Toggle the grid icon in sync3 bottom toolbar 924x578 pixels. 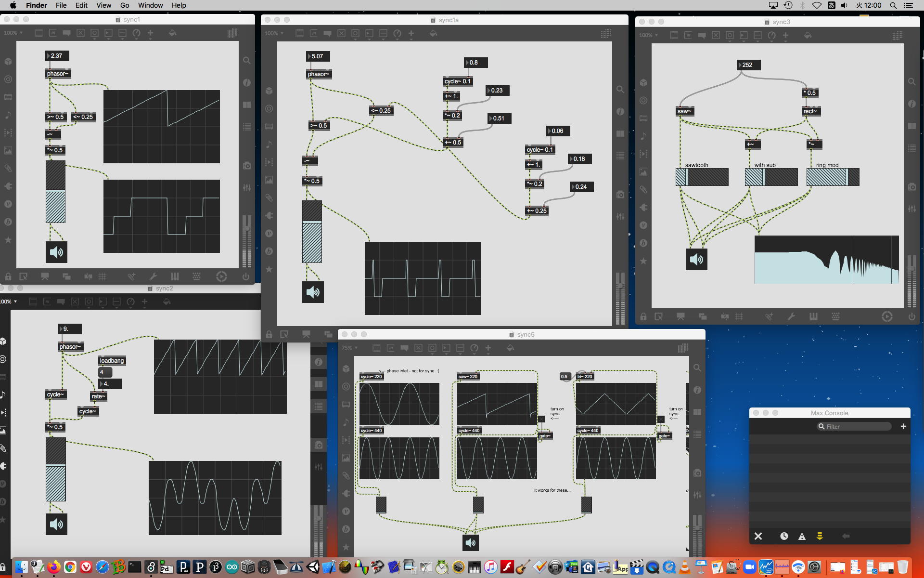[x=739, y=316]
